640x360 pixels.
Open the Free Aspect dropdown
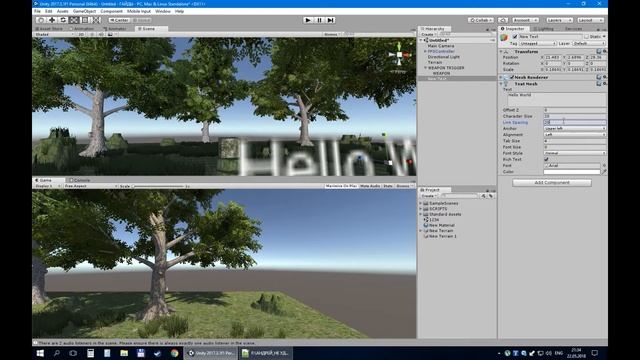coord(90,186)
